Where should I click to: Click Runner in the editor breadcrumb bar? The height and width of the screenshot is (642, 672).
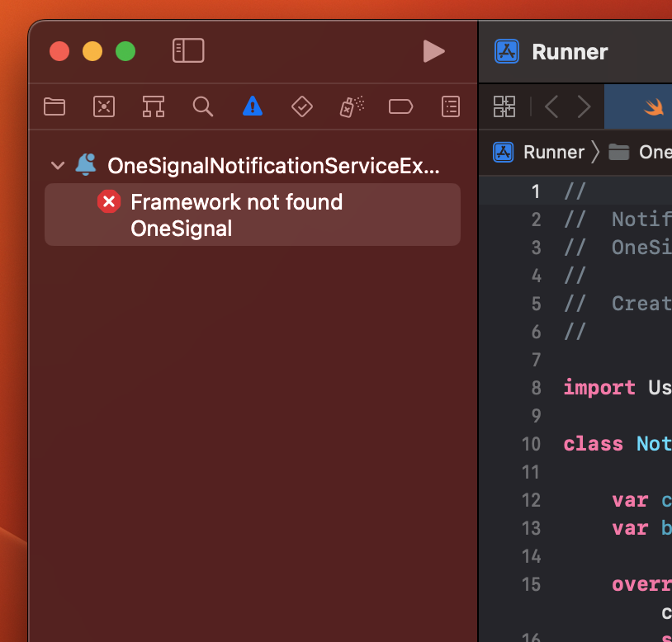click(553, 152)
